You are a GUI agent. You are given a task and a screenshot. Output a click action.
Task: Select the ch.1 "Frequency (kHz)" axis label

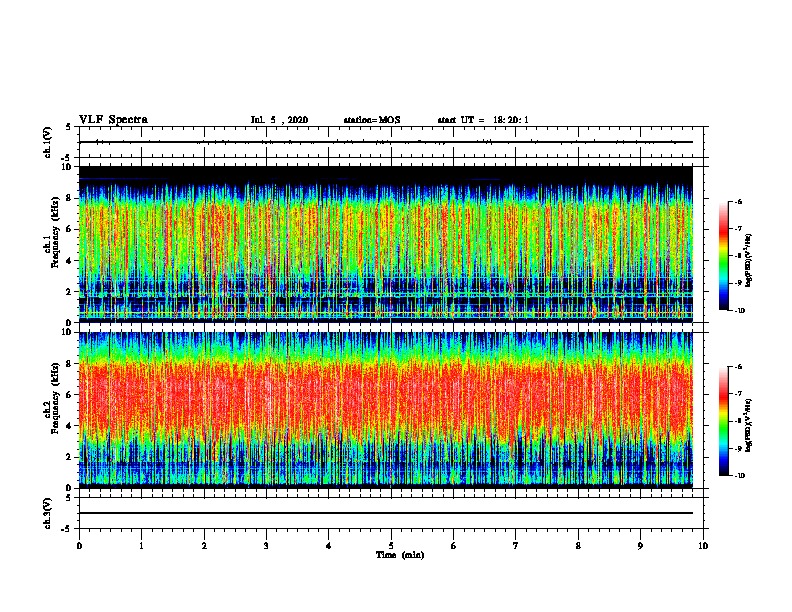(x=55, y=233)
